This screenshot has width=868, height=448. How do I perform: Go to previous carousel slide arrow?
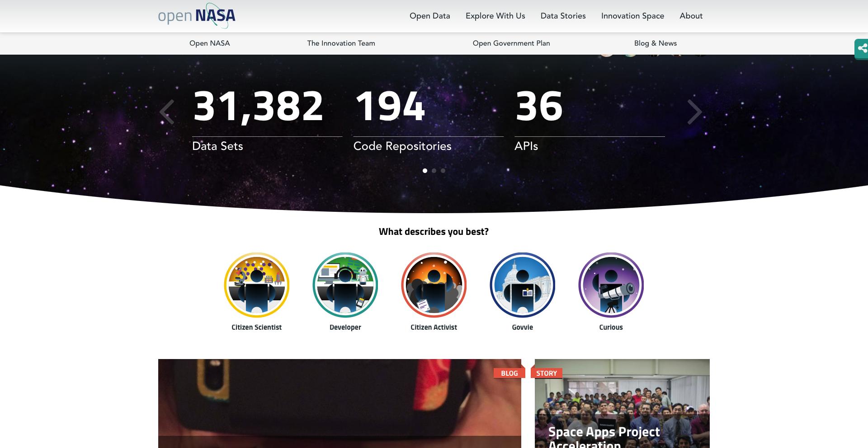[x=167, y=112]
